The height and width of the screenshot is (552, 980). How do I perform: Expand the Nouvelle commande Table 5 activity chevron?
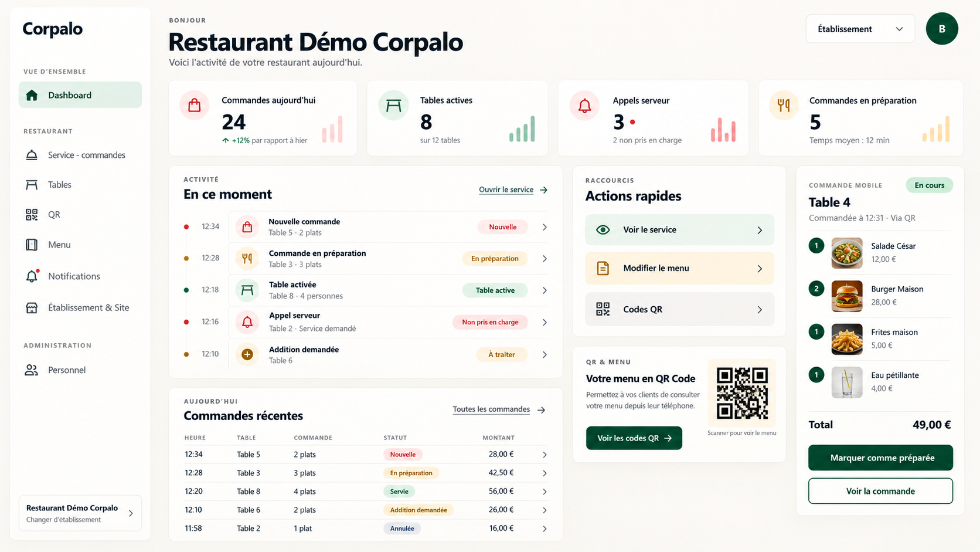pos(545,227)
